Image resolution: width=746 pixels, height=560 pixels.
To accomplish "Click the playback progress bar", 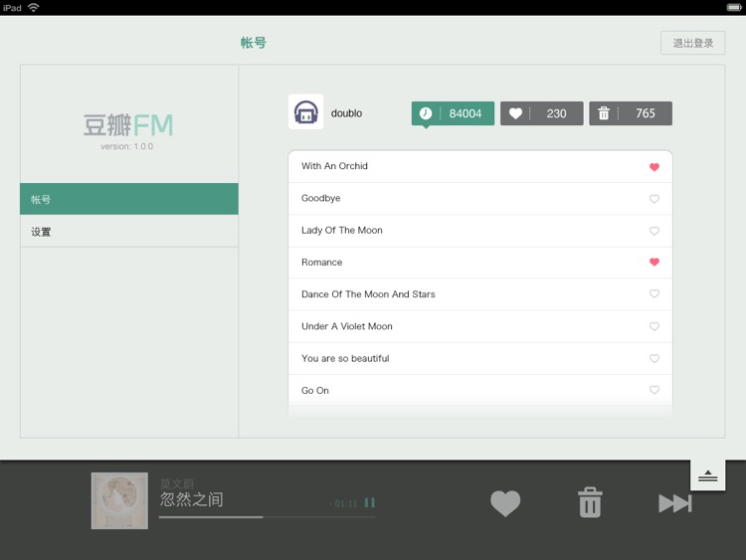I will (267, 516).
